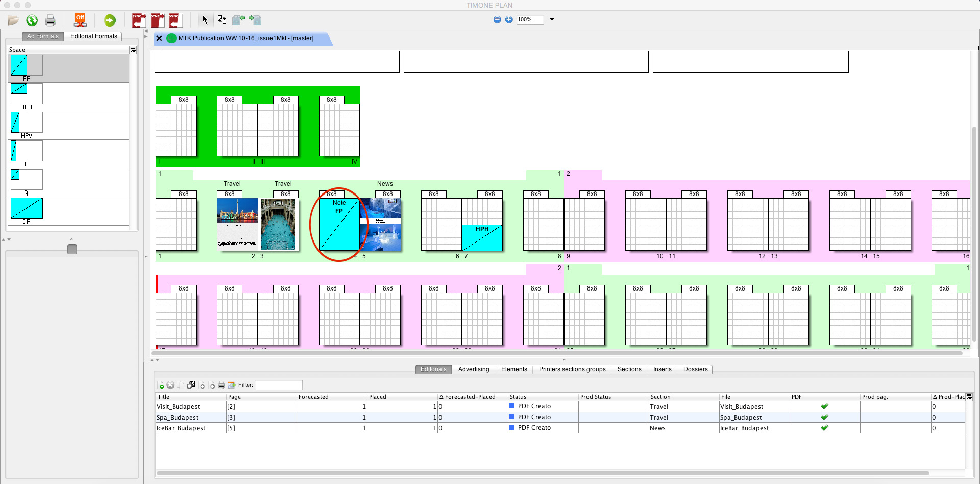This screenshot has height=484, width=980.
Task: Select the arrow pointer tool
Action: tap(205, 20)
